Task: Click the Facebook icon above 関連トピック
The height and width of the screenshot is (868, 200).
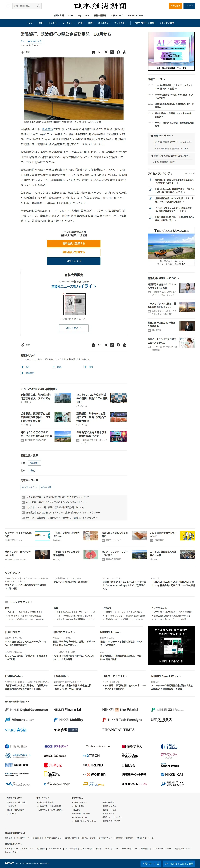Action: click(x=118, y=345)
